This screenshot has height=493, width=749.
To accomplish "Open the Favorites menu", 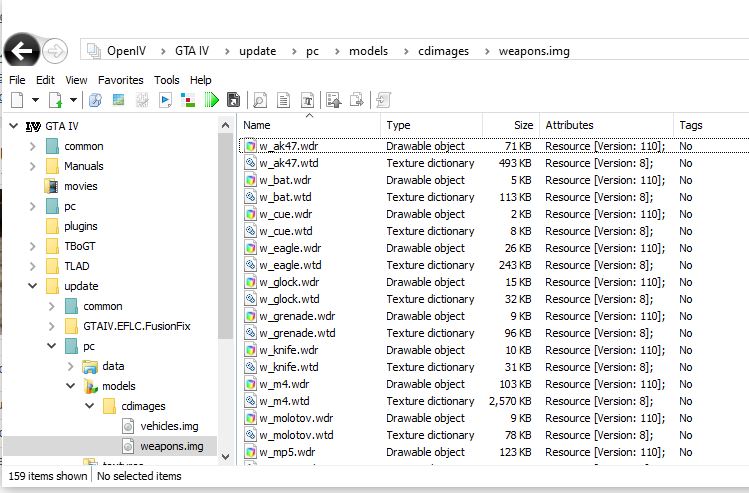I will 121,80.
